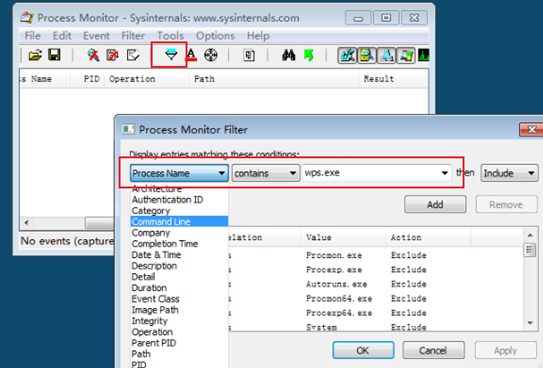The image size is (543, 368).
Task: Select the crosshair Include Process From Window icon
Action: point(211,55)
